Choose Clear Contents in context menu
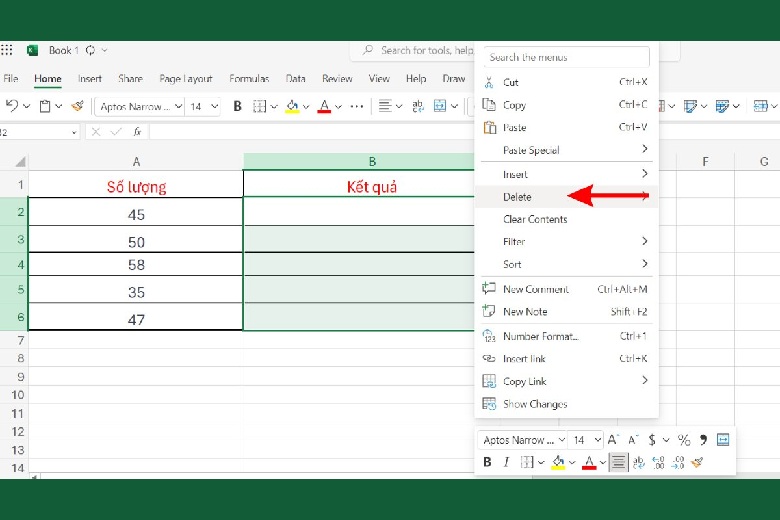 pos(567,219)
